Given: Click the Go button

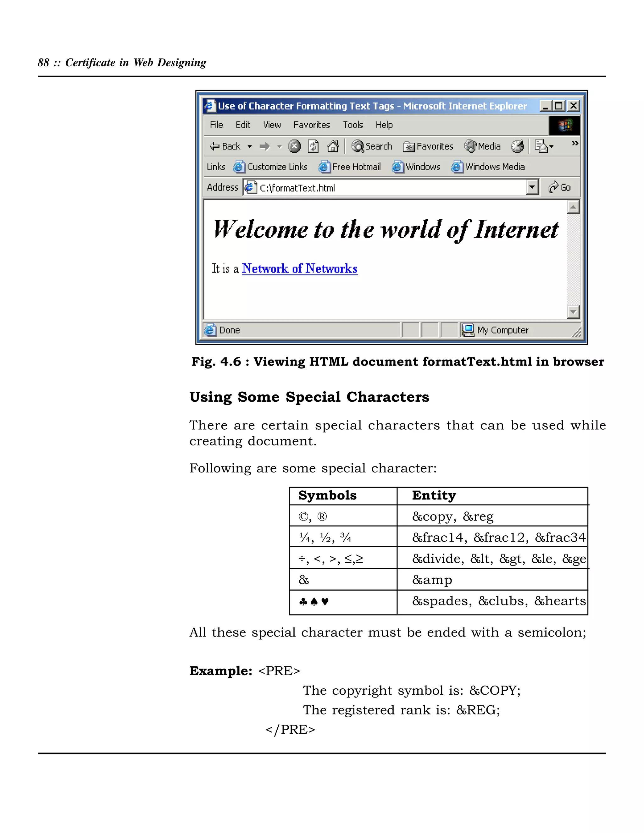Looking at the screenshot, I should click(559, 187).
